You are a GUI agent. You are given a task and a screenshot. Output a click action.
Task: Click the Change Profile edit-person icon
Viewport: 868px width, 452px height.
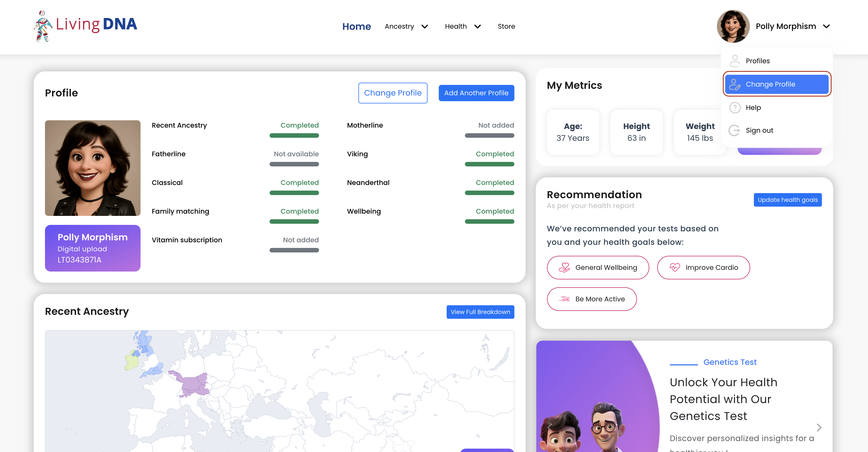[734, 84]
